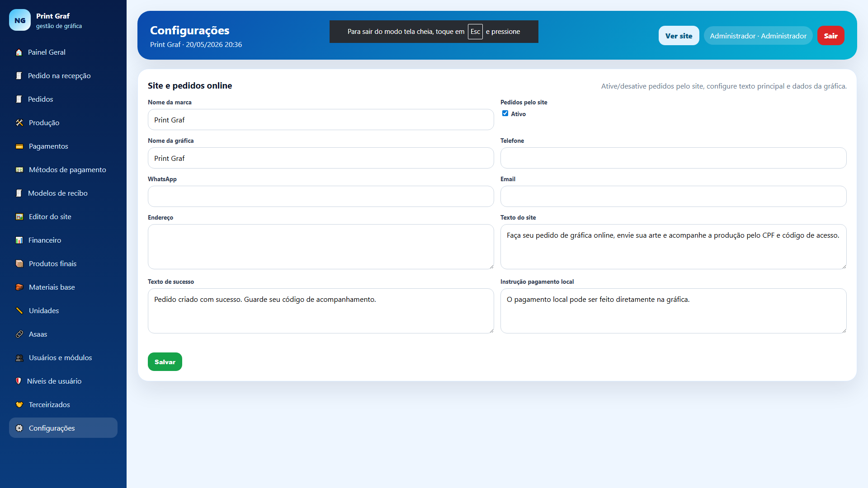Select Terceirizados in sidebar

pos(63,405)
